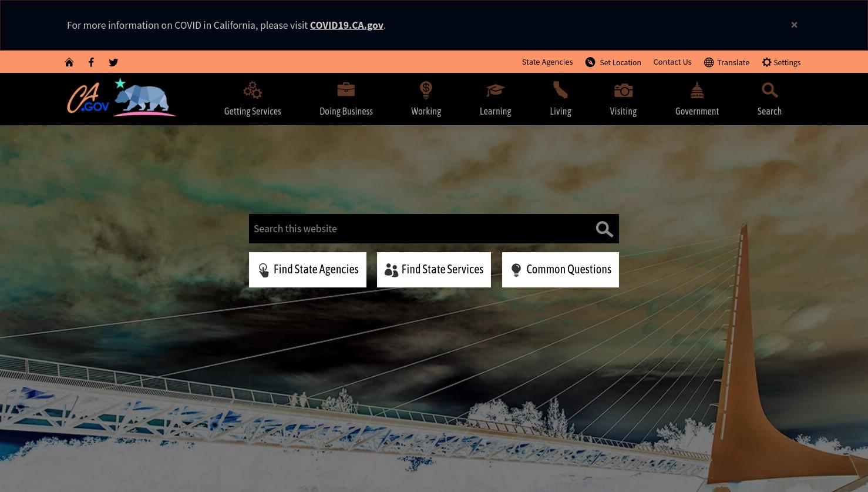
Task: Click the light bulb icon on Common Questions
Action: click(x=516, y=270)
